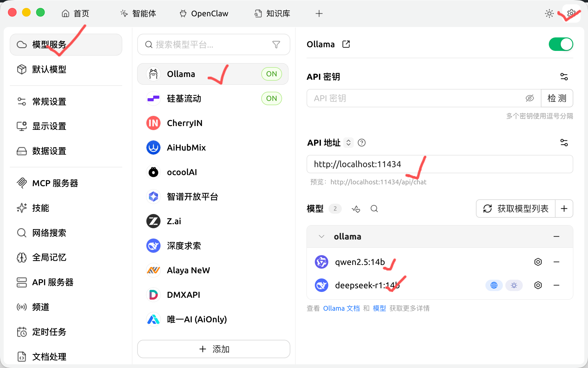Image resolution: width=588 pixels, height=368 pixels.
Task: Select the ocoolAI provider
Action: [x=213, y=172]
